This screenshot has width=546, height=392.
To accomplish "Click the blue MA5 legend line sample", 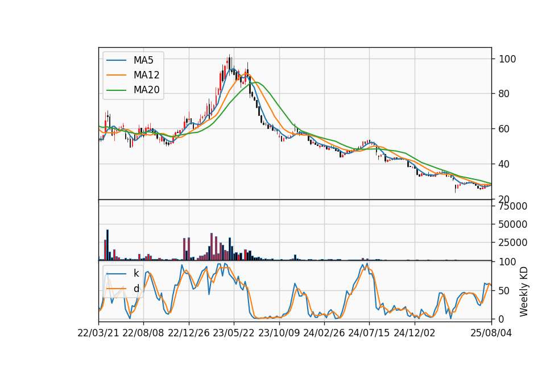I will pos(116,61).
